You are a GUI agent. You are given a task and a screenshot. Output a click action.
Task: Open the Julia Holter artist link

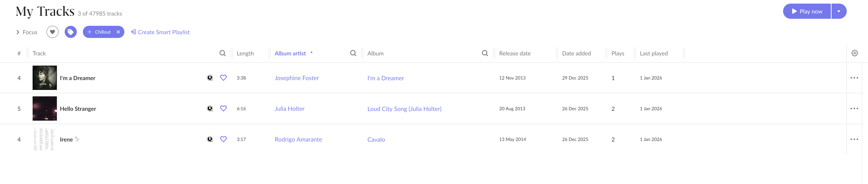tap(290, 109)
